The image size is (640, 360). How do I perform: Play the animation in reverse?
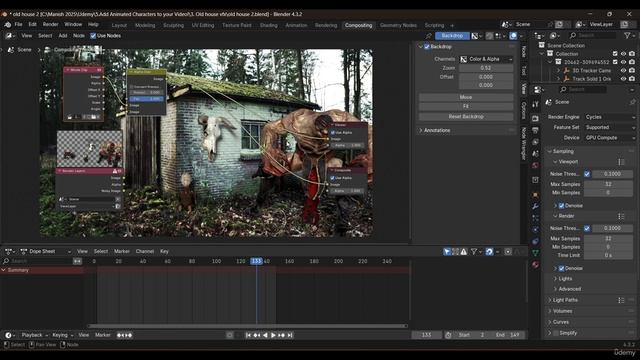[265, 335]
